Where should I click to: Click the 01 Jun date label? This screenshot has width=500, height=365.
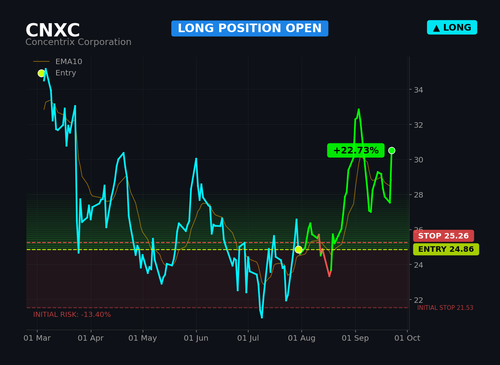pos(196,338)
